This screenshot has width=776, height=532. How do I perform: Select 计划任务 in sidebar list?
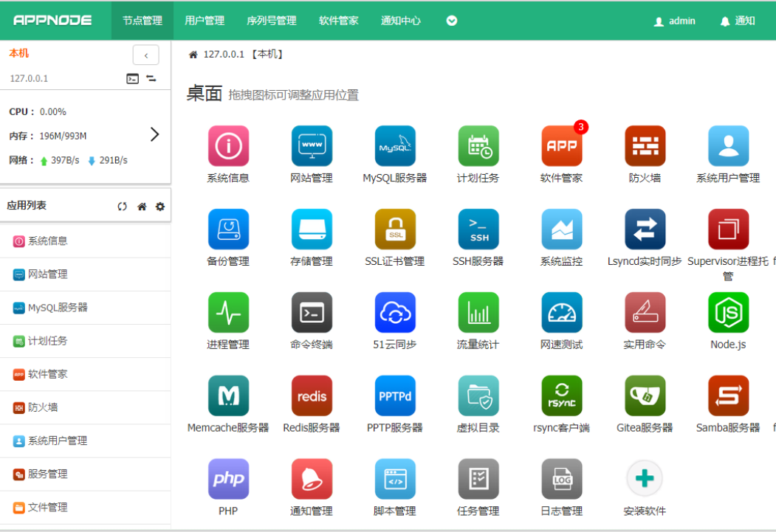pyautogui.click(x=85, y=341)
